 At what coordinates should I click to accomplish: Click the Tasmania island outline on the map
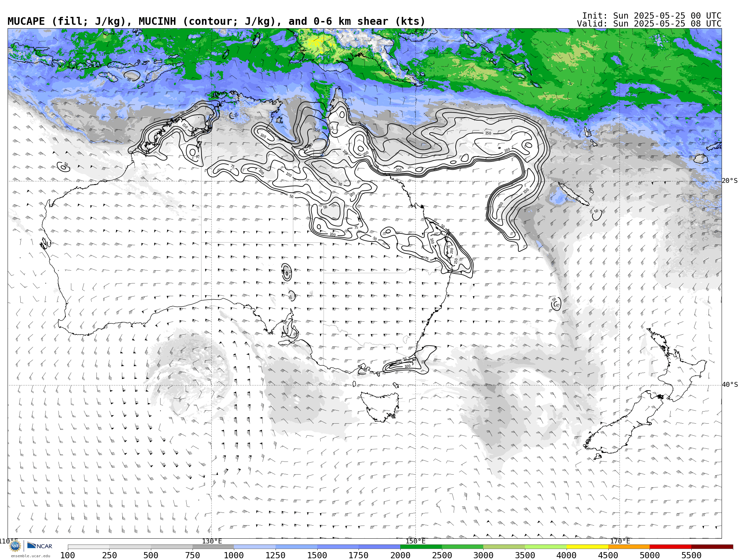pyautogui.click(x=380, y=406)
